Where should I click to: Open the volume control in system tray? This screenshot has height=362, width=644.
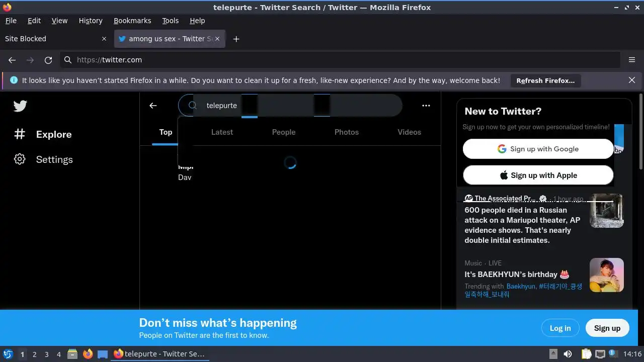[568, 354]
